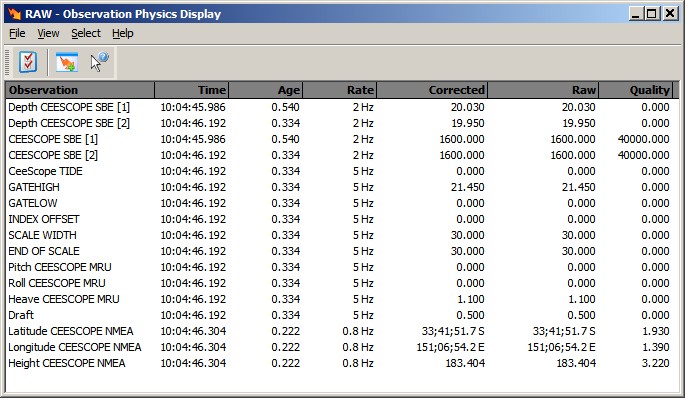Image resolution: width=685 pixels, height=398 pixels.
Task: Open the Select menu
Action: 86,33
